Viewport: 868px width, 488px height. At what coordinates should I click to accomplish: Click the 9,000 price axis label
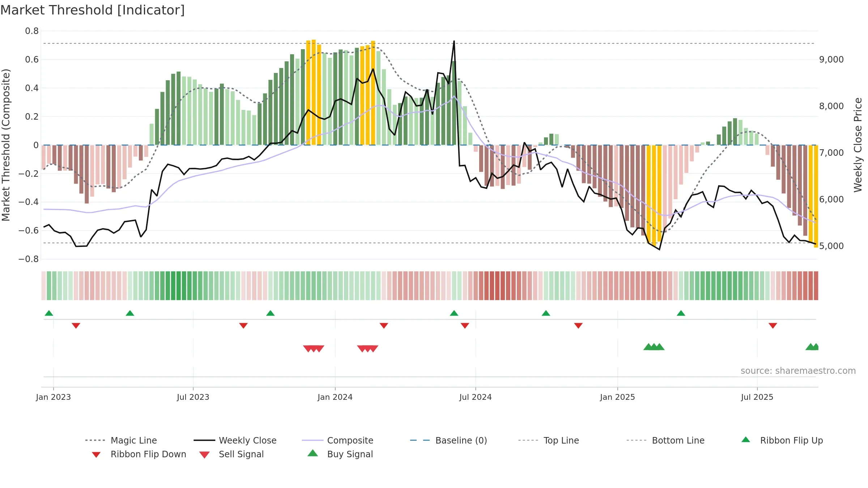click(x=831, y=59)
